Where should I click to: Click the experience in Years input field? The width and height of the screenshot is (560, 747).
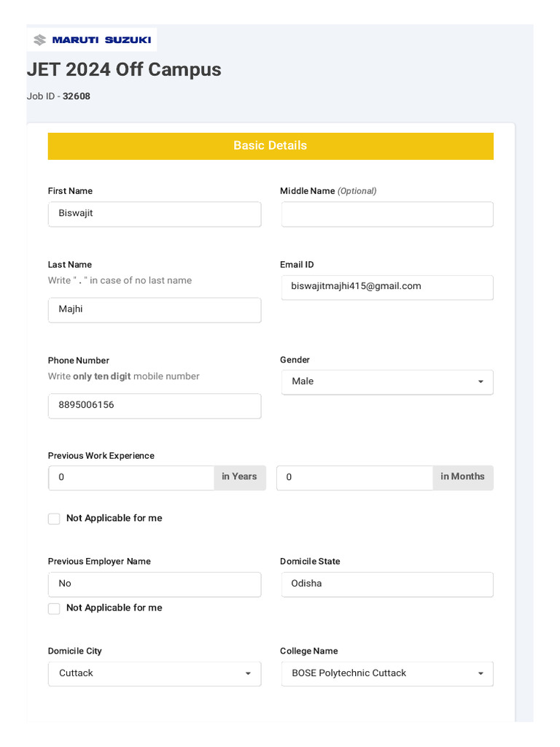(131, 478)
